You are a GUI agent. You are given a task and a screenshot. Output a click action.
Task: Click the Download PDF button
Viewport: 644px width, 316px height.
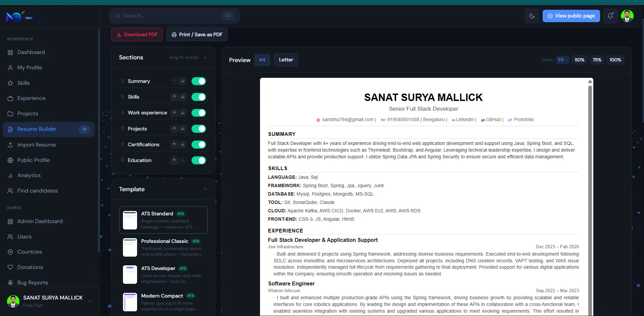click(x=137, y=35)
